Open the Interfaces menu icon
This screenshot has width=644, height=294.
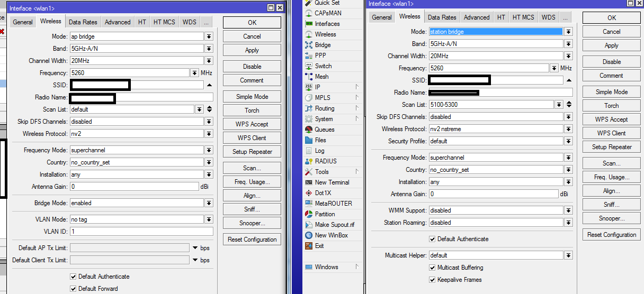309,24
